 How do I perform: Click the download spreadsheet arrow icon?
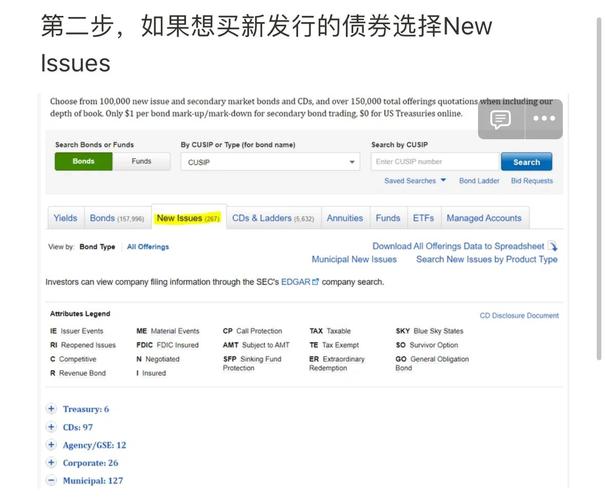pos(553,246)
